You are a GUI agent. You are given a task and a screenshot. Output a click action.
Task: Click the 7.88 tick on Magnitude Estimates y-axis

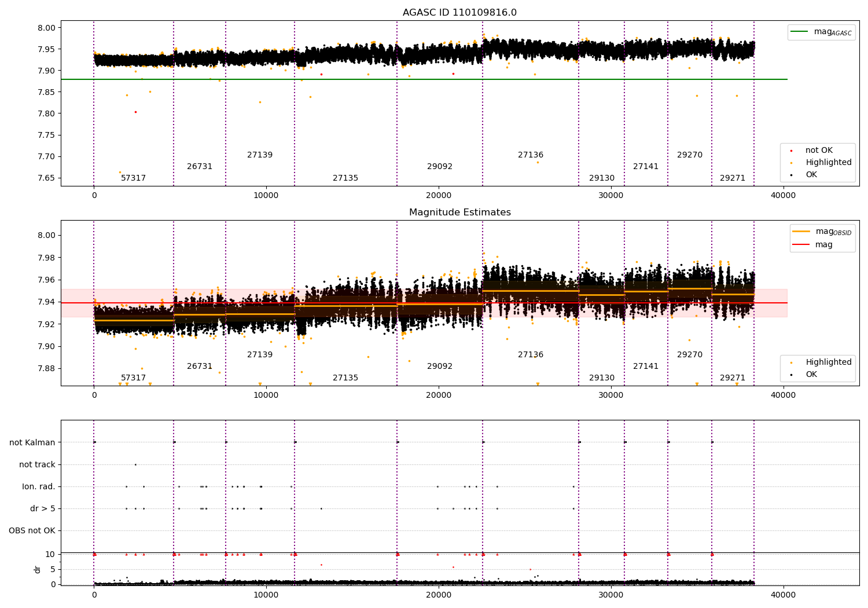click(47, 369)
